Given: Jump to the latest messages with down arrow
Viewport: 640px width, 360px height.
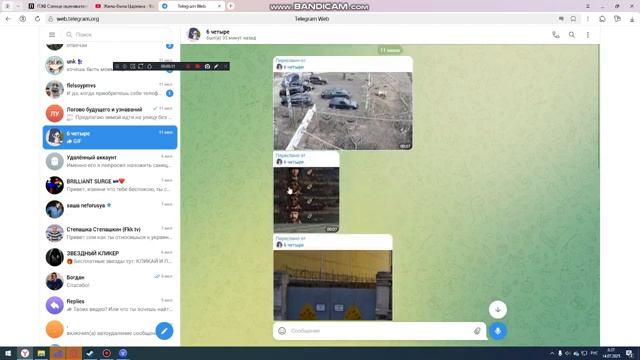Looking at the screenshot, I should point(498,309).
